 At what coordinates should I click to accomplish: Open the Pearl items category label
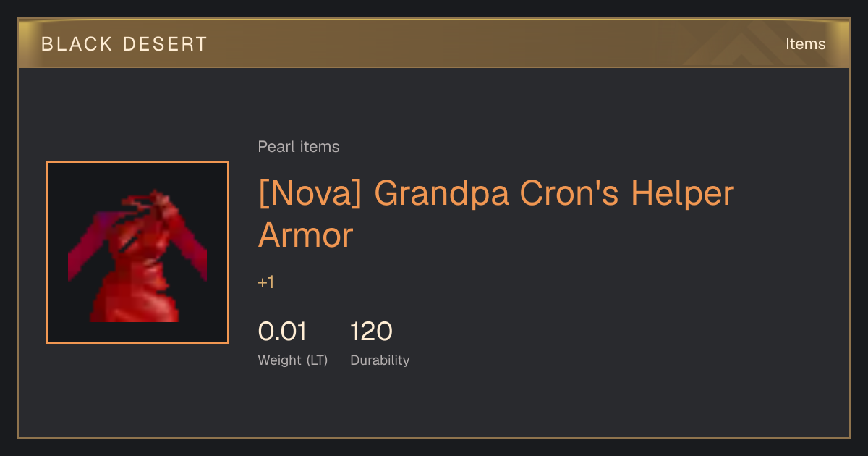tap(299, 147)
